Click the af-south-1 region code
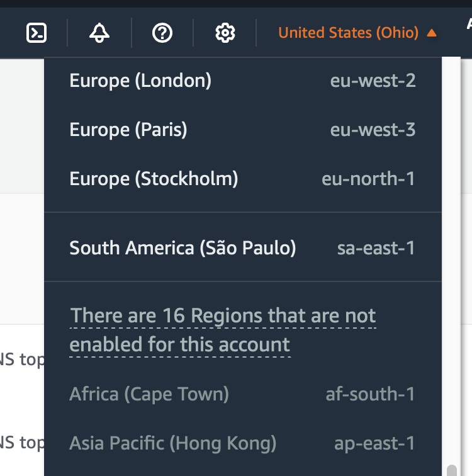Screen dimensions: 472x476 coord(370,394)
